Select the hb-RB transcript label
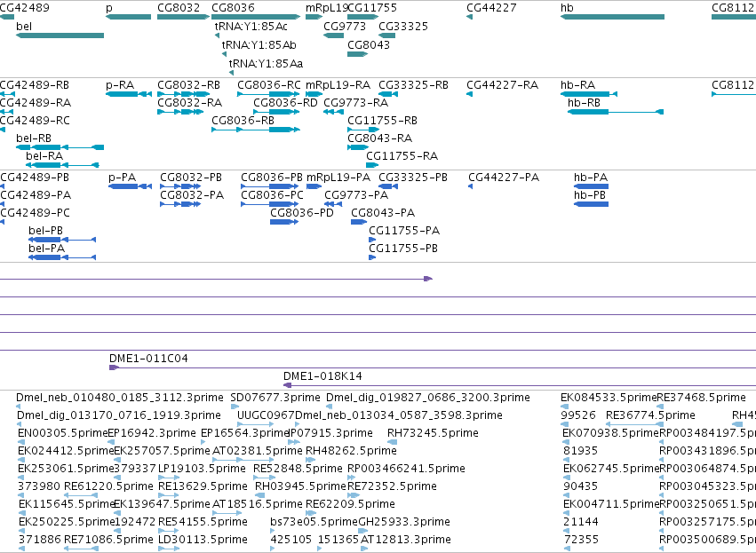The height and width of the screenshot is (553, 756). pyautogui.click(x=584, y=103)
